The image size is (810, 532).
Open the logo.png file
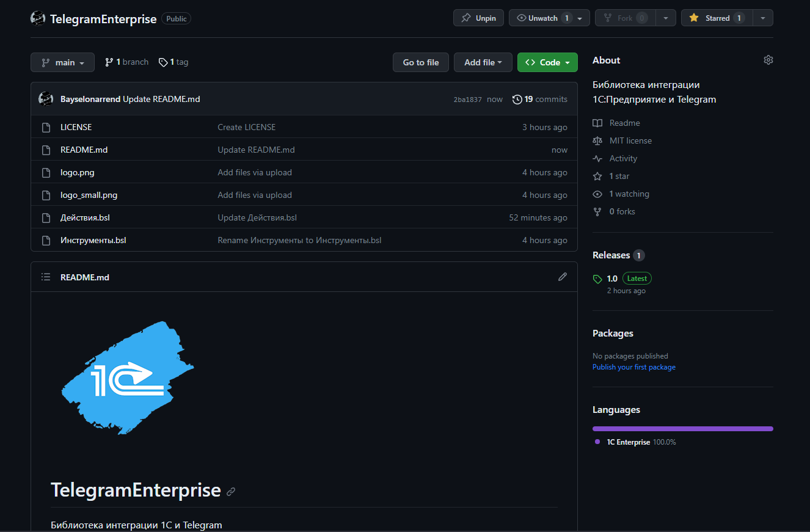(78, 172)
